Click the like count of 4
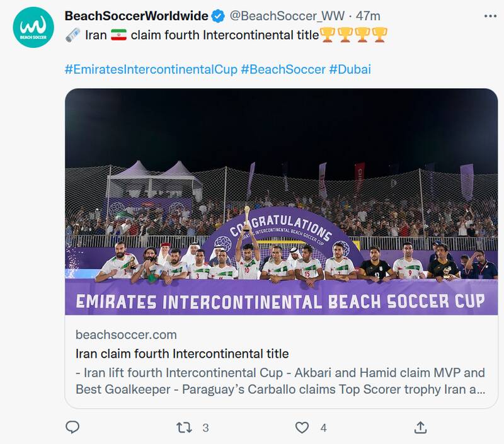The width and height of the screenshot is (504, 444). [323, 428]
